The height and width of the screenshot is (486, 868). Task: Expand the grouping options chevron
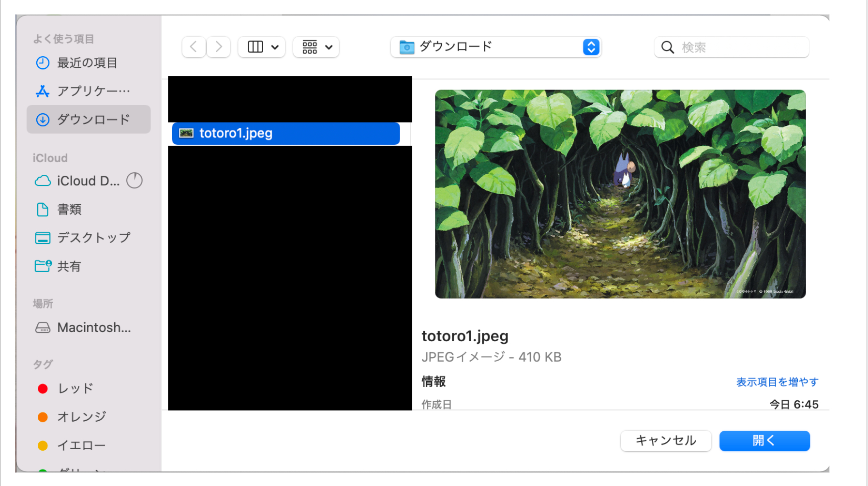click(x=329, y=47)
